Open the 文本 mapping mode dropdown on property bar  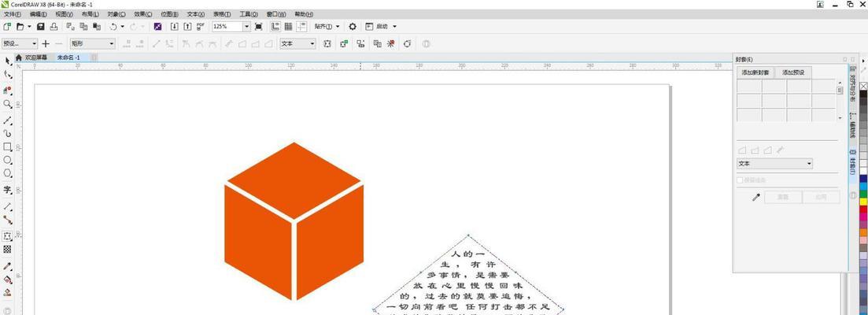pyautogui.click(x=297, y=43)
